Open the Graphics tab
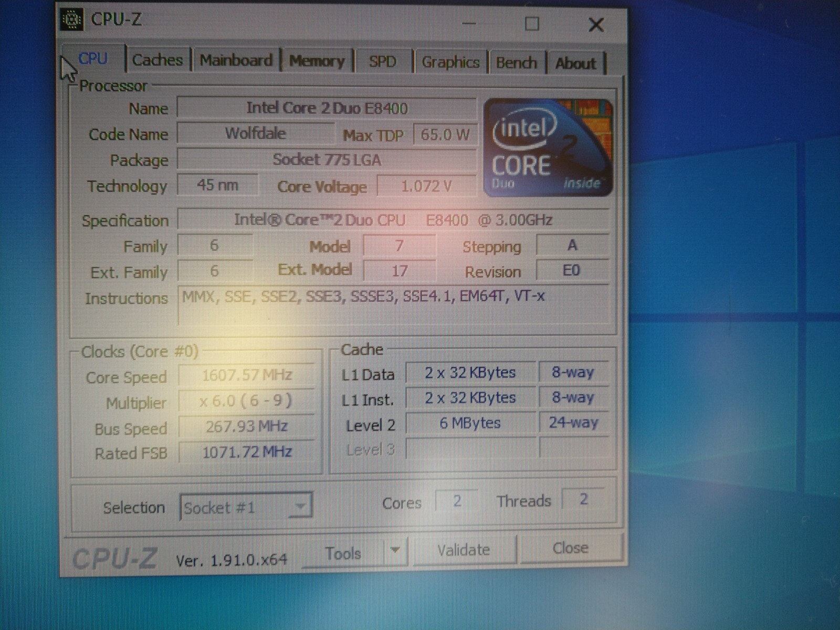The image size is (840, 630). 450,62
